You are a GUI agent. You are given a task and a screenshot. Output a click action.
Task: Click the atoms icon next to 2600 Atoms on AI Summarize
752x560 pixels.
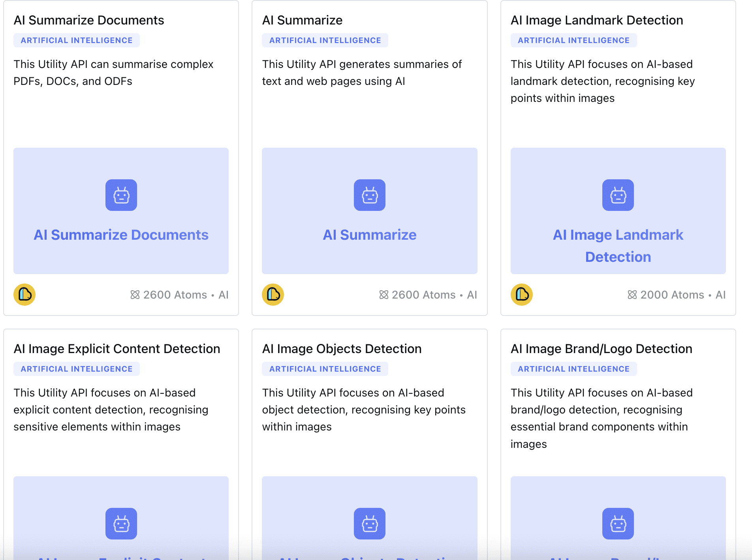(x=383, y=295)
